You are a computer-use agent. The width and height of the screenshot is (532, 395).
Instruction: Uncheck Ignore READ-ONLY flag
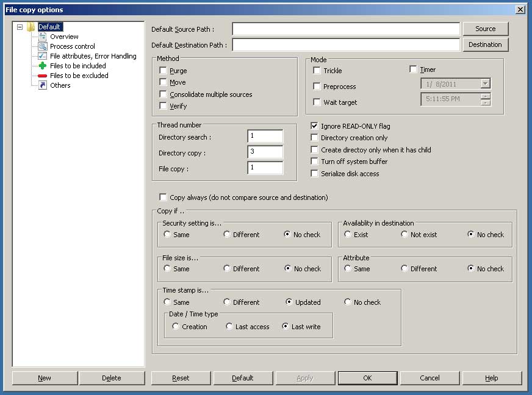click(315, 126)
